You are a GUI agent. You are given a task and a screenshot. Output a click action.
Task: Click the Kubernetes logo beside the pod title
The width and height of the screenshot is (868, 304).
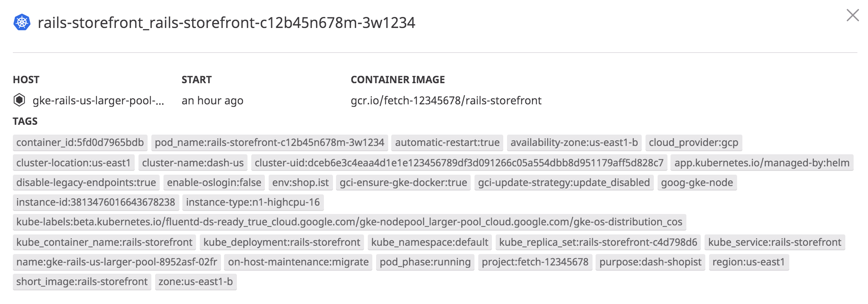click(22, 23)
